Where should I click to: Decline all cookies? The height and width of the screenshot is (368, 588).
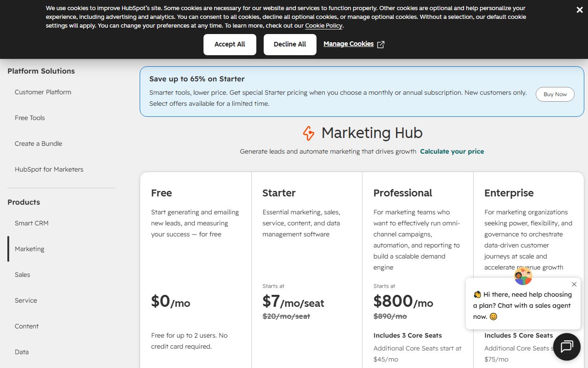(x=290, y=45)
